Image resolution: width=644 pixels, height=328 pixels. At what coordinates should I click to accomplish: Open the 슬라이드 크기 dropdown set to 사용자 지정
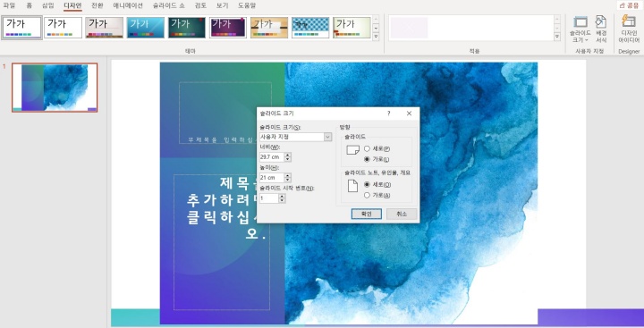click(295, 137)
